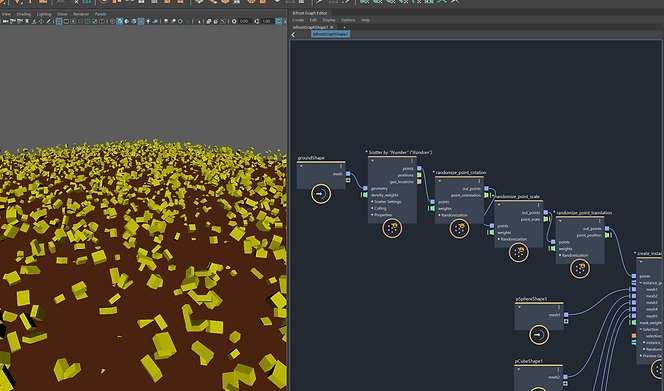Click the points output port on Scatter node
The height and width of the screenshot is (391, 664).
click(419, 169)
